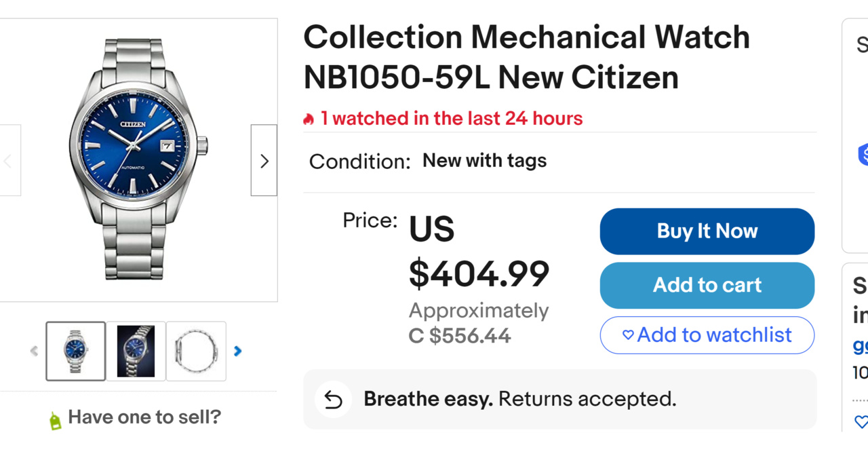Select the third thumbnail showing the bracelet

click(x=196, y=351)
